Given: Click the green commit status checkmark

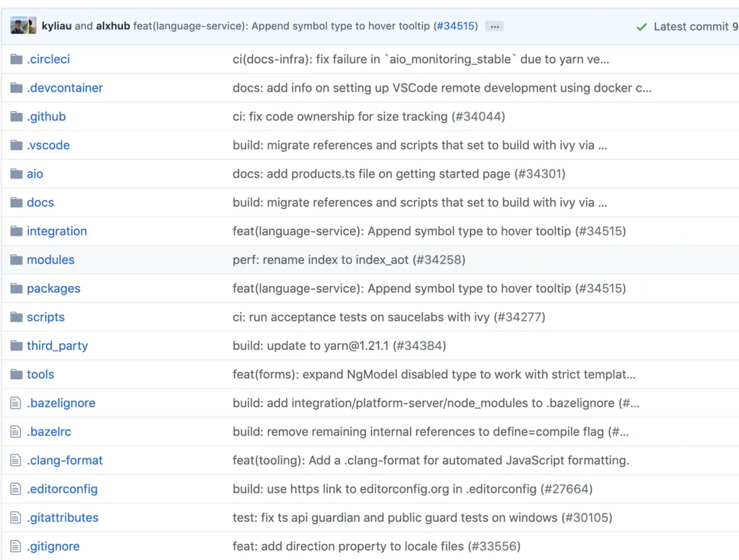Looking at the screenshot, I should tap(641, 27).
